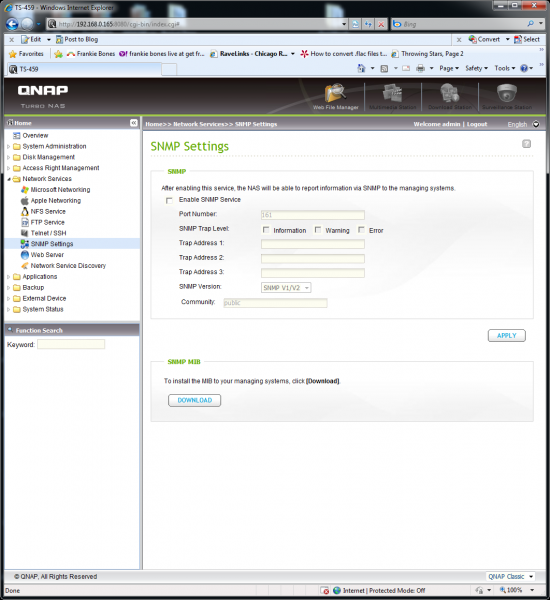Go back with the browser Back arrow
This screenshot has height=600, width=550.
point(12,24)
